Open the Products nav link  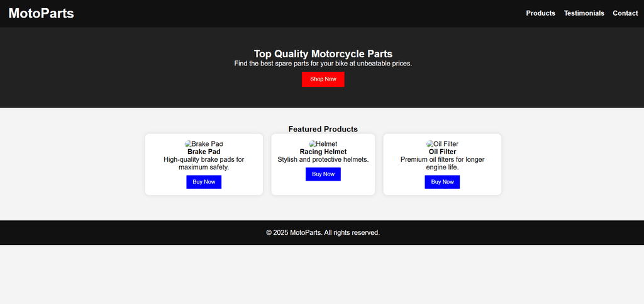pyautogui.click(x=540, y=13)
